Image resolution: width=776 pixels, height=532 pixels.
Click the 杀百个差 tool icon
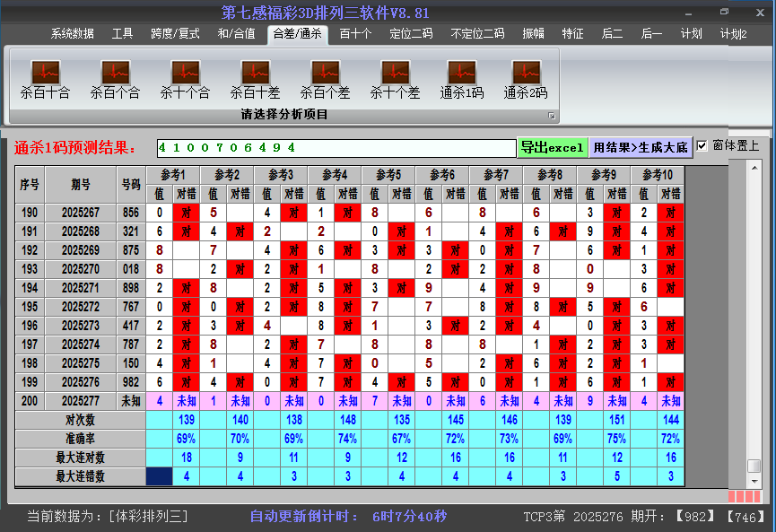point(325,71)
